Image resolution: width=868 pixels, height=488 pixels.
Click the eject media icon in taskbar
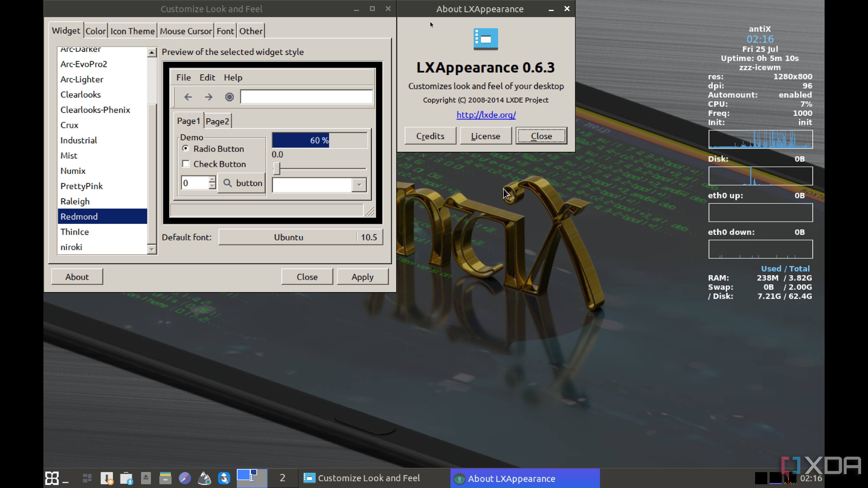(x=146, y=478)
